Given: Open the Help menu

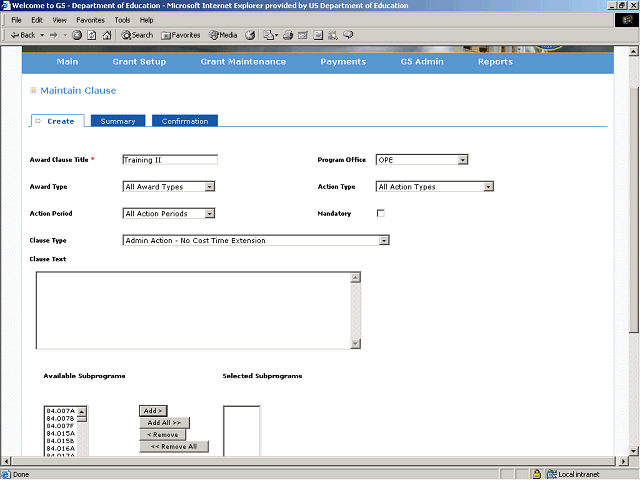Looking at the screenshot, I should click(146, 20).
